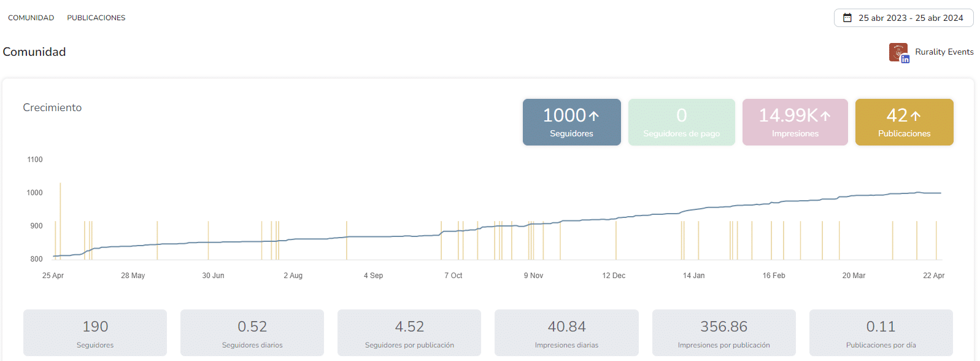
Task: Select the 190 Seguidores stat card
Action: point(95,333)
